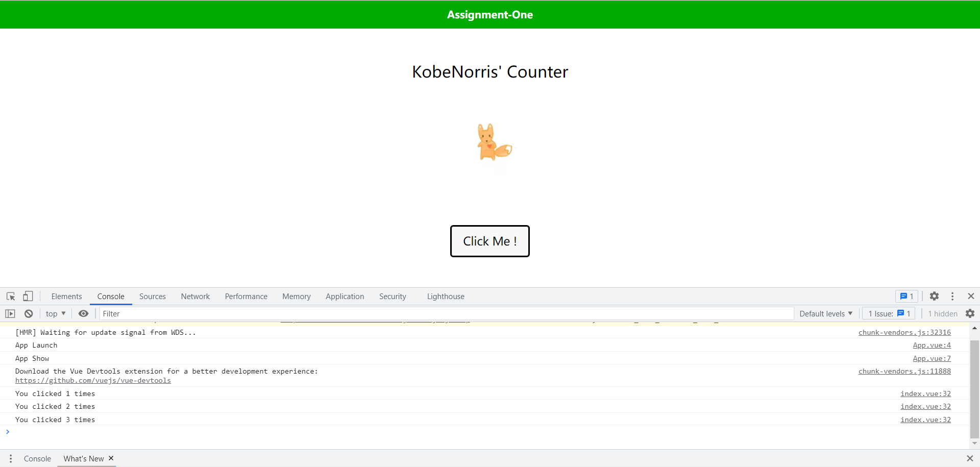Viewport: 980px width, 467px height.
Task: Activate the inspect element picker icon
Action: 11,297
